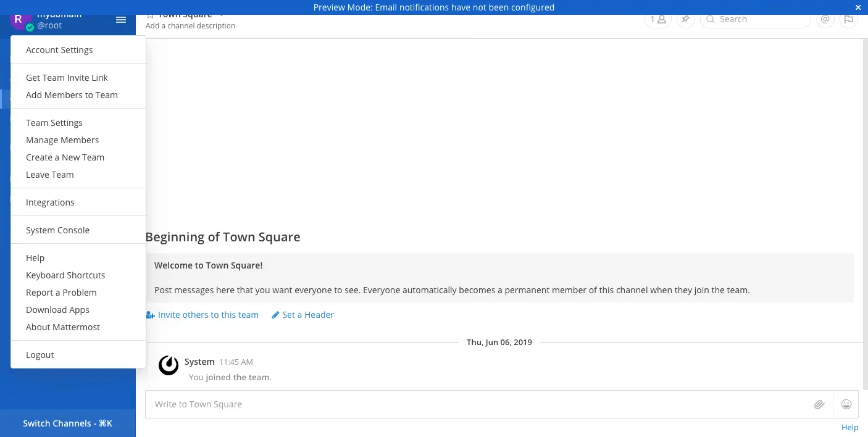Show pinned posts via pin icon
868x437 pixels.
pos(685,19)
